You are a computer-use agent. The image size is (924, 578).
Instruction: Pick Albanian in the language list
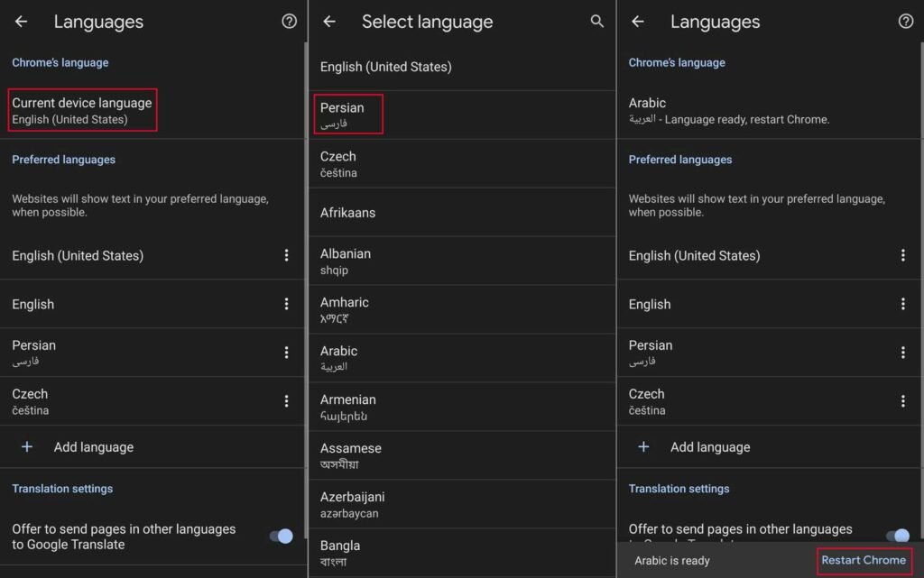point(461,261)
